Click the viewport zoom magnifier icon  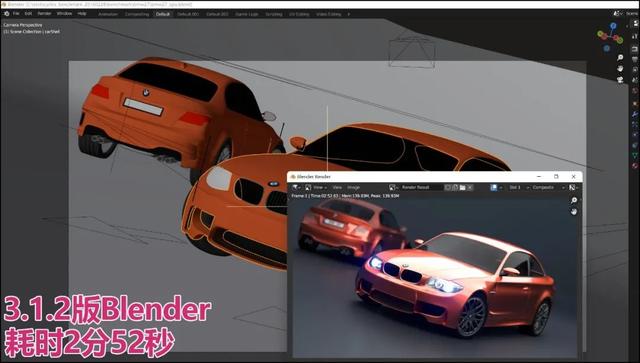(x=620, y=58)
